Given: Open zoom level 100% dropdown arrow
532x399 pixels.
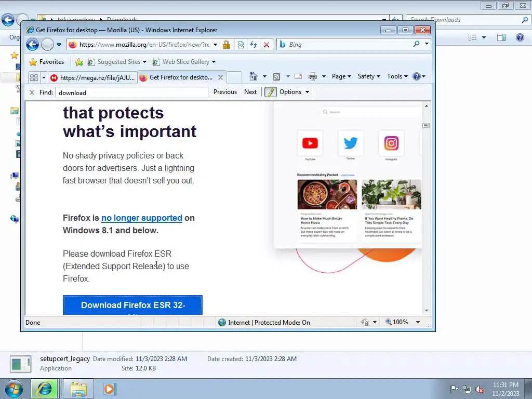Looking at the screenshot, I should click(418, 322).
